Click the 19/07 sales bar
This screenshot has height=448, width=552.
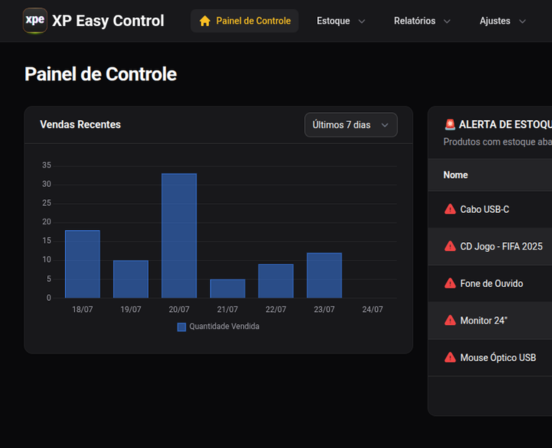(131, 279)
